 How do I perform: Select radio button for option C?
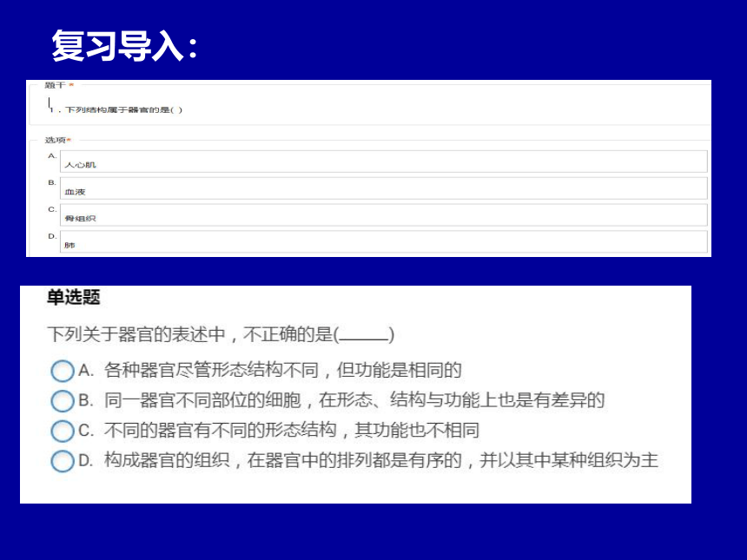pos(63,431)
